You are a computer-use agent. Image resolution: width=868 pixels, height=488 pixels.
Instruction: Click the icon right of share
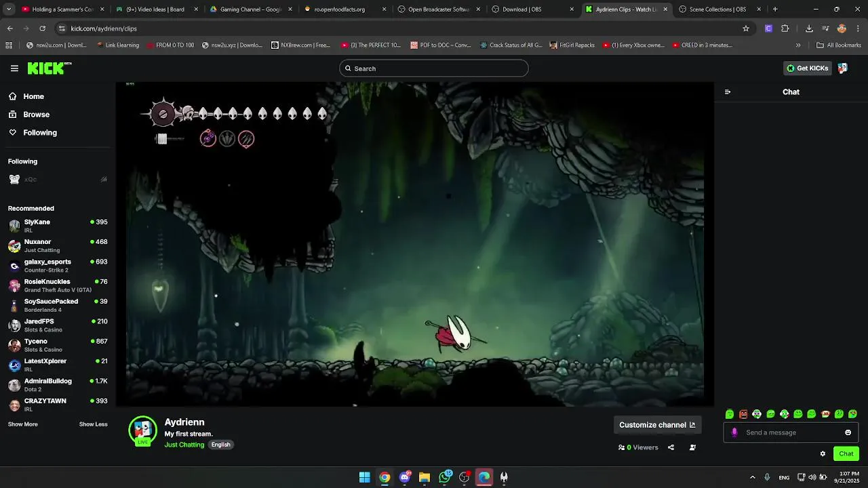[692, 447]
